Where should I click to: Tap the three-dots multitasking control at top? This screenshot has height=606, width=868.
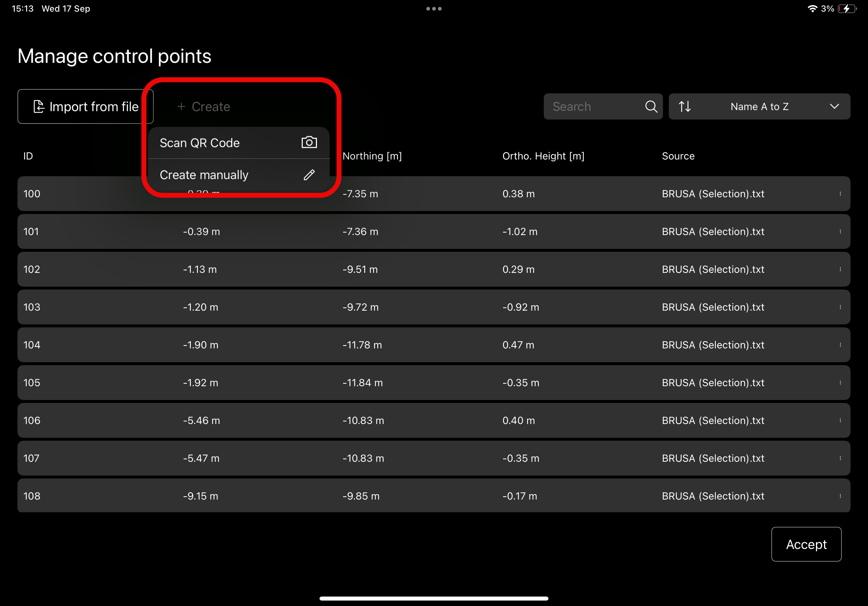tap(434, 9)
